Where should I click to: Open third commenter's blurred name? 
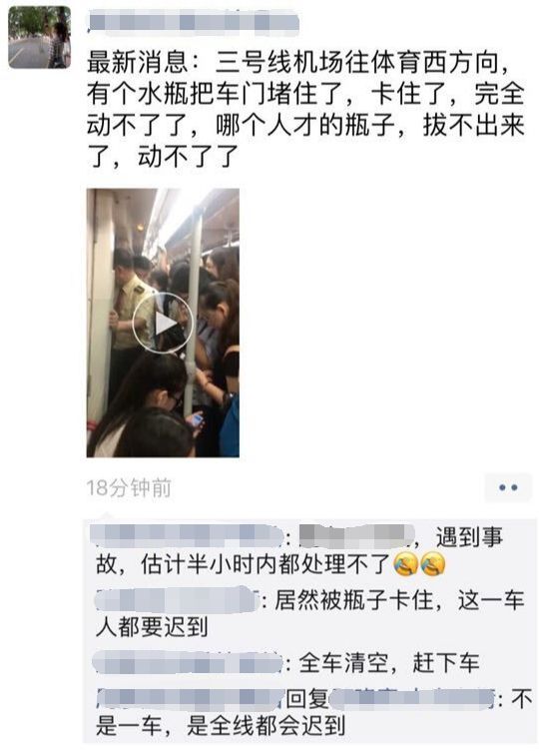pos(187,662)
